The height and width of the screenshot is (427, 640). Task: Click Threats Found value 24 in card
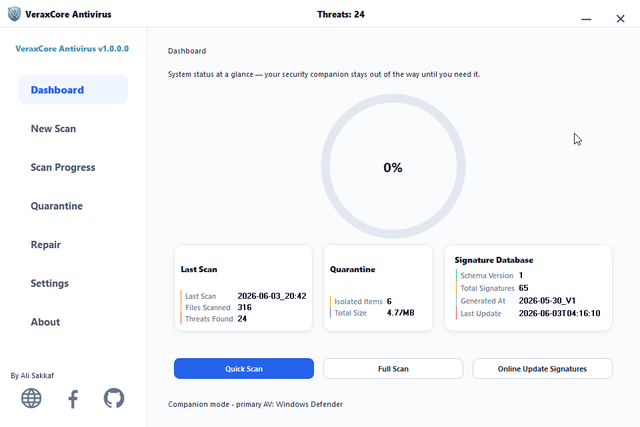242,319
